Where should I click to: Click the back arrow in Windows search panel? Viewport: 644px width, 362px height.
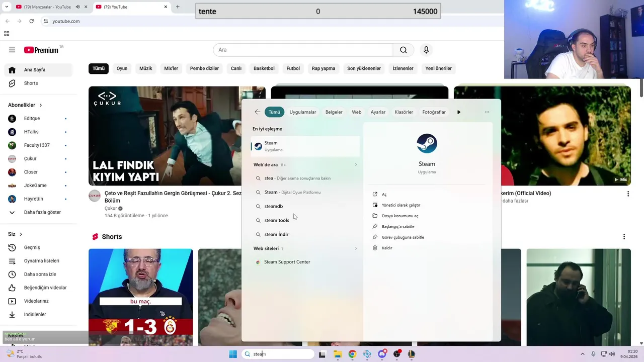point(258,112)
